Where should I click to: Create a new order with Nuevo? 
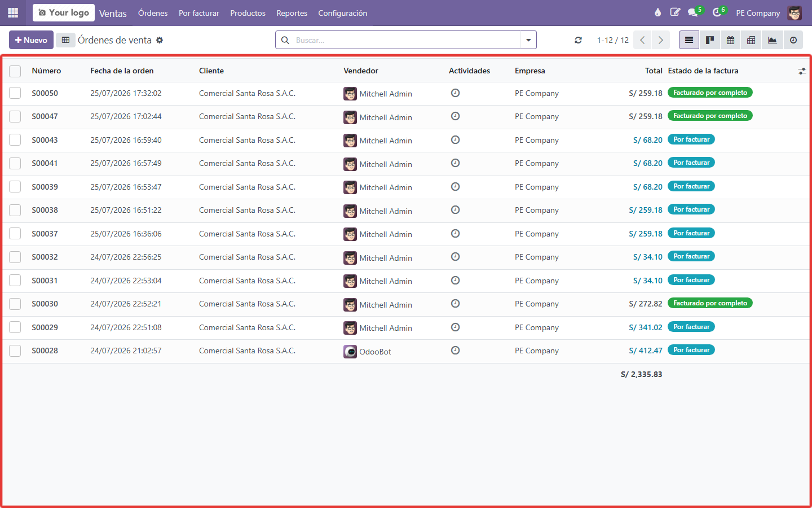(x=31, y=40)
